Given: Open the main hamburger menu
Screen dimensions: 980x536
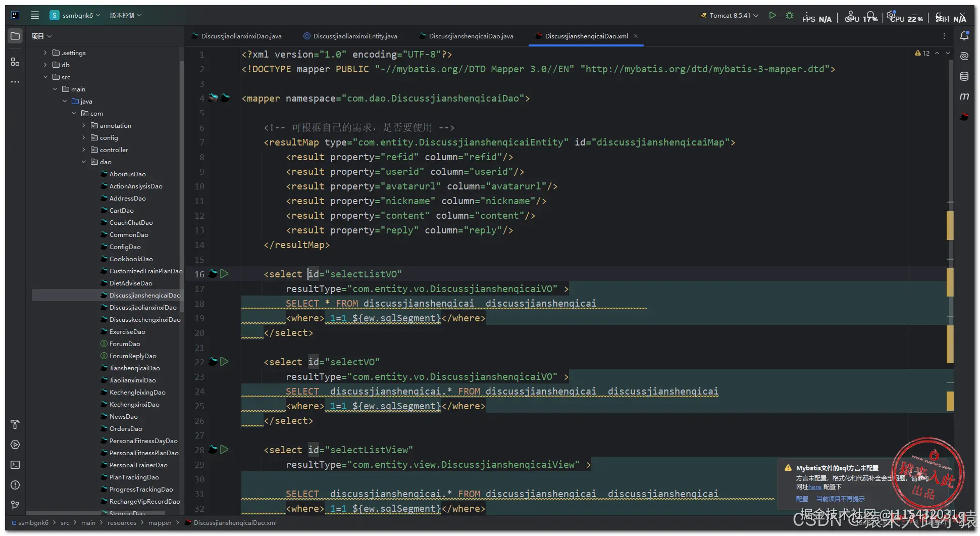Looking at the screenshot, I should click(35, 15).
